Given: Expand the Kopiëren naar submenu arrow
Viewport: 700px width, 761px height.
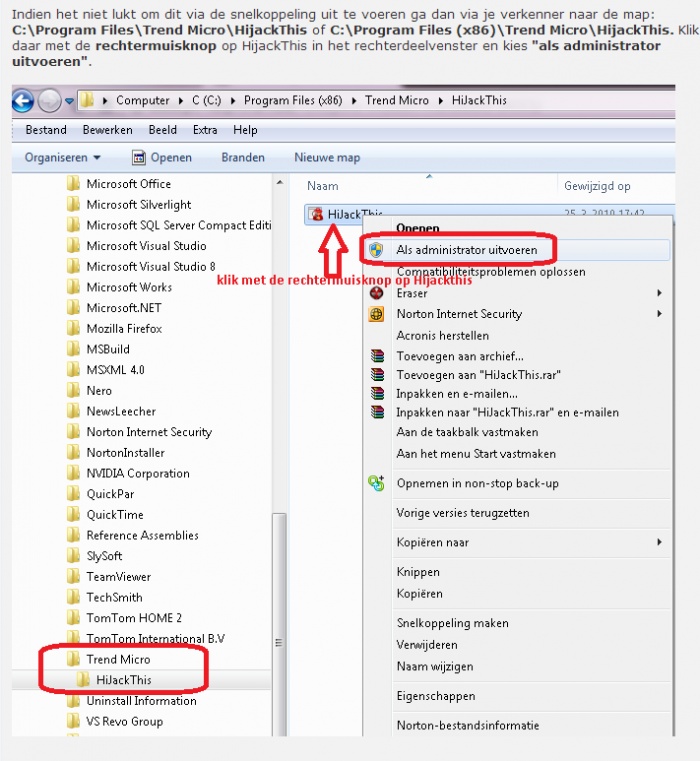Looking at the screenshot, I should (x=659, y=542).
